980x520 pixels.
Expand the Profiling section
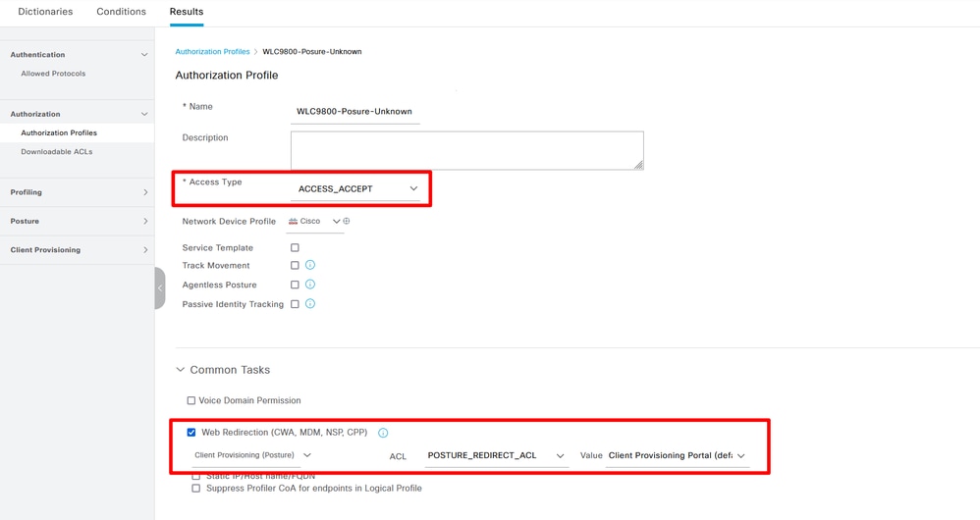click(x=145, y=192)
